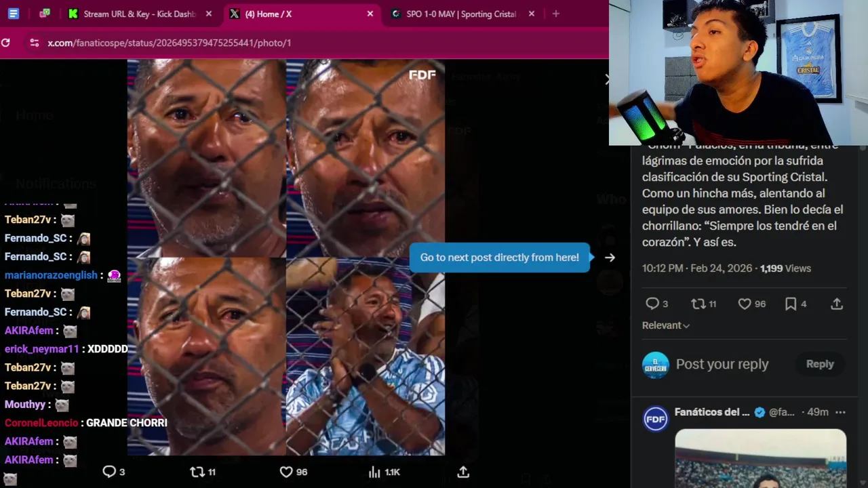Open the 49m timestamp on the reply
868x488 pixels.
click(x=818, y=412)
